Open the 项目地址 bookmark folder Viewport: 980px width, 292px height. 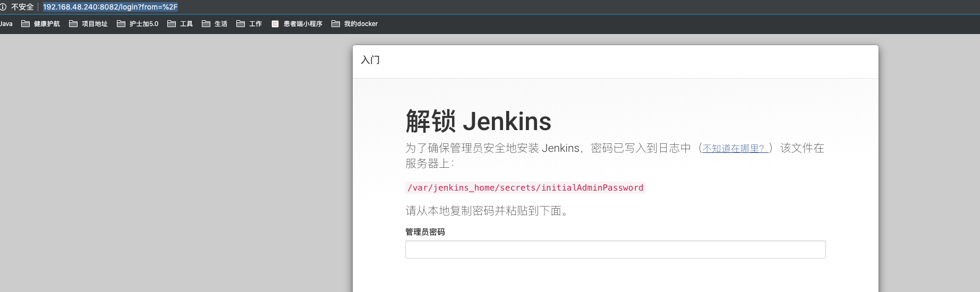88,24
